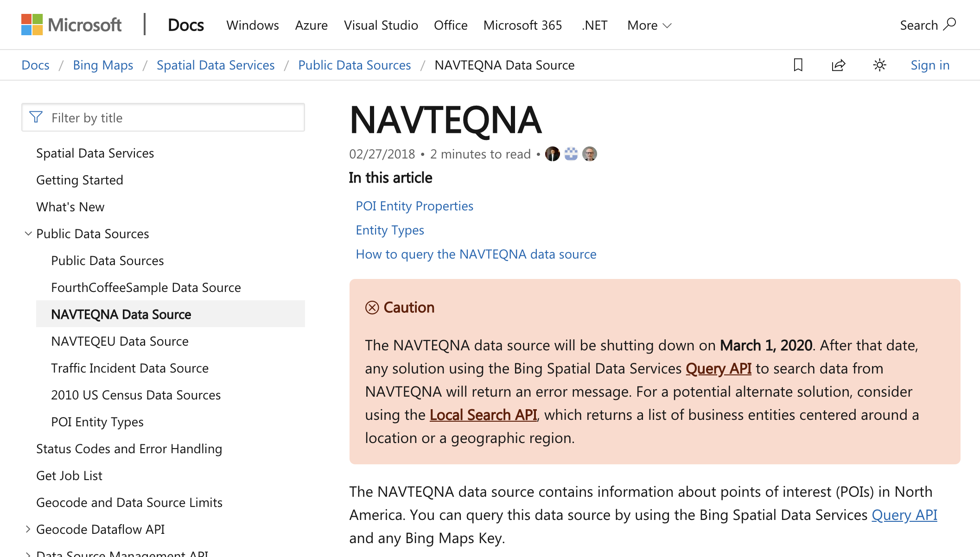Open What's New in sidebar

[70, 207]
